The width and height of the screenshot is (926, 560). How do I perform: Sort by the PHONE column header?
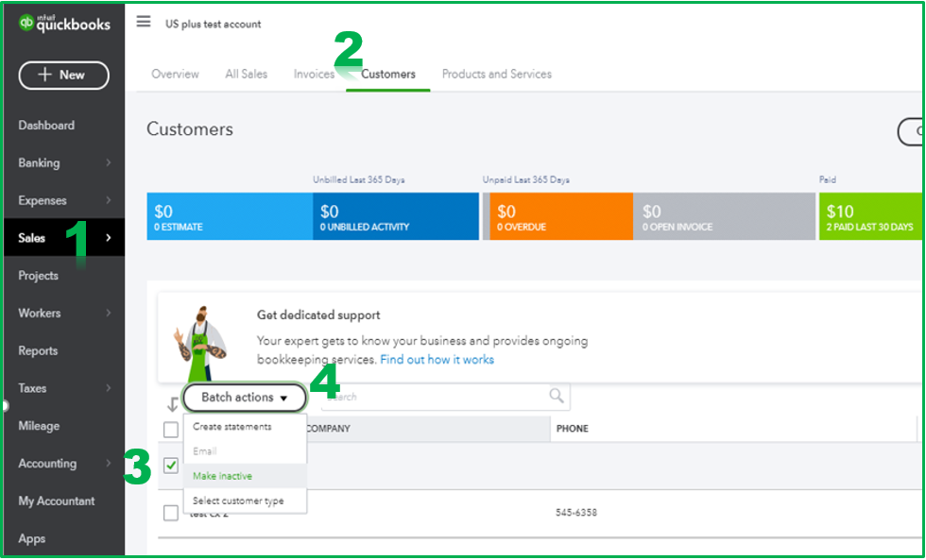(x=573, y=429)
